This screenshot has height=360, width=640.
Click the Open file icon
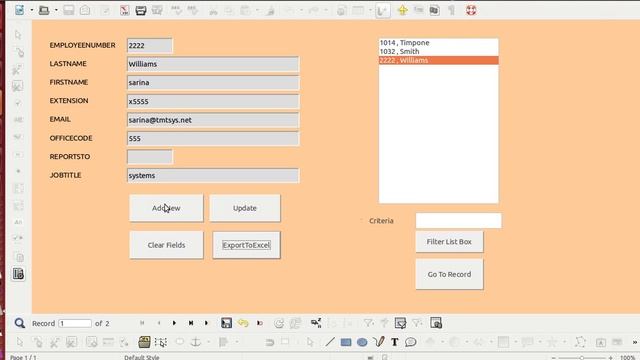click(44, 10)
